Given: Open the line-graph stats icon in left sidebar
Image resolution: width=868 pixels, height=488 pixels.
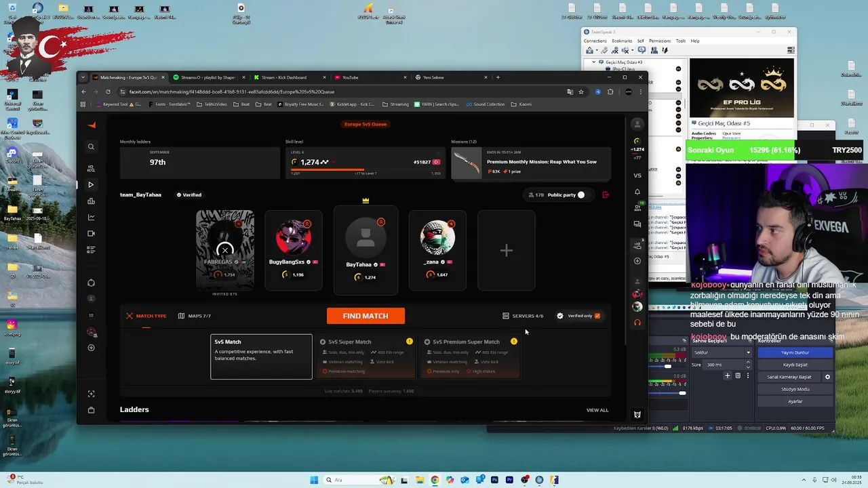Looking at the screenshot, I should [x=91, y=218].
